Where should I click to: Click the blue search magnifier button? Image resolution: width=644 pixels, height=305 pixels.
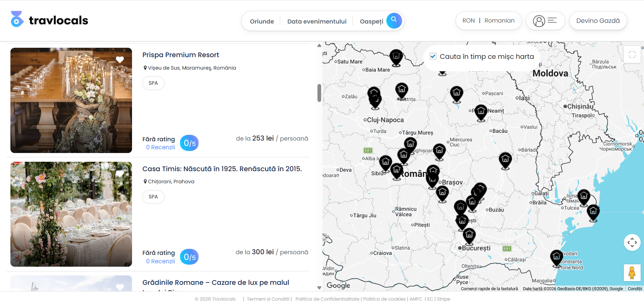click(394, 21)
